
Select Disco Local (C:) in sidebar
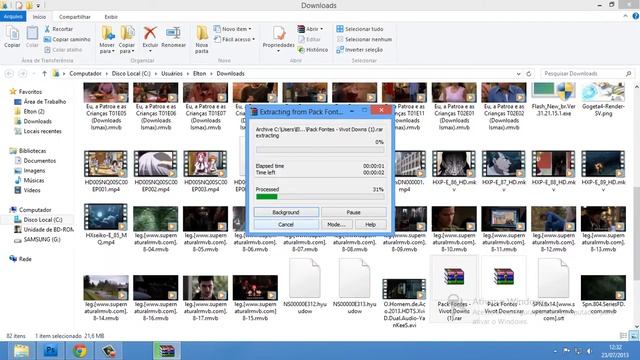click(38, 220)
